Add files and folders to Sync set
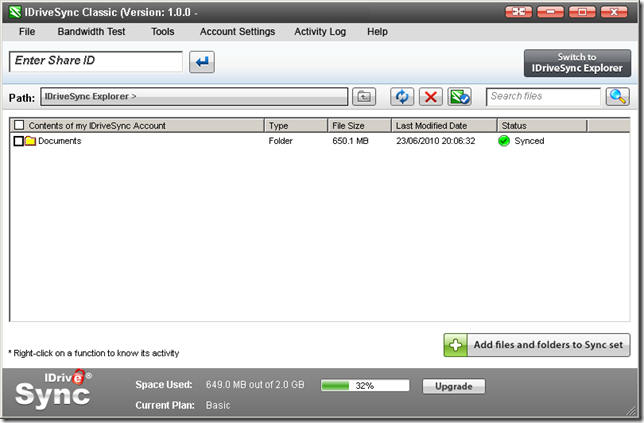 point(537,345)
